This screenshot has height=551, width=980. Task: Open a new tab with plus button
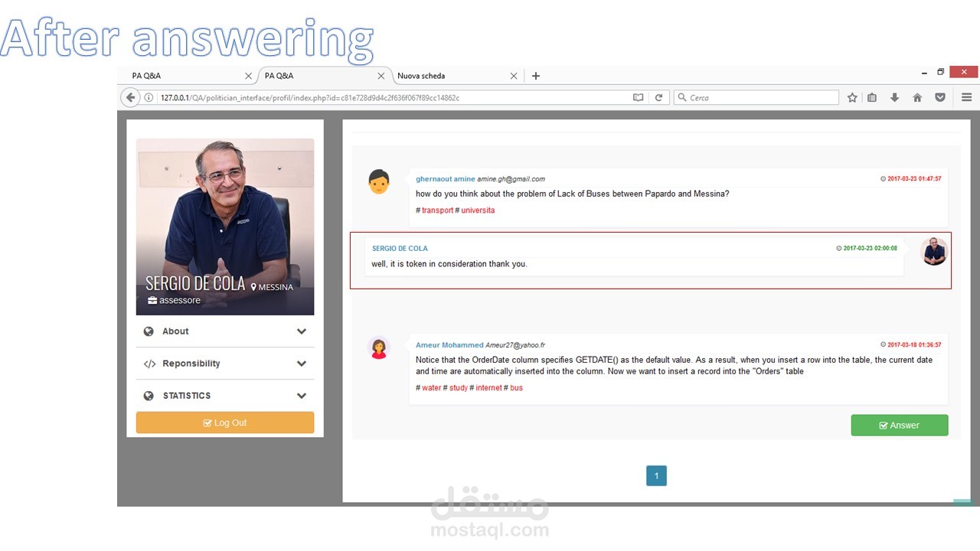click(x=536, y=76)
